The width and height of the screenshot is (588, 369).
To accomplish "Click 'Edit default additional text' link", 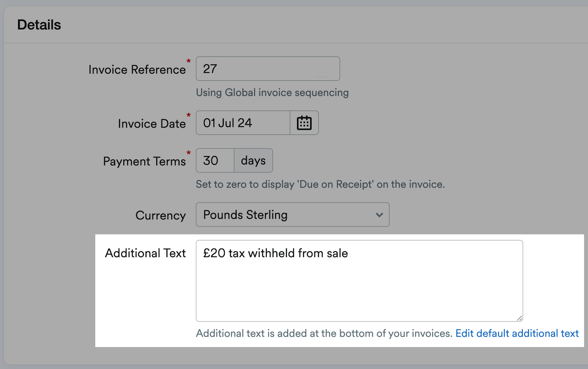I will coord(517,333).
